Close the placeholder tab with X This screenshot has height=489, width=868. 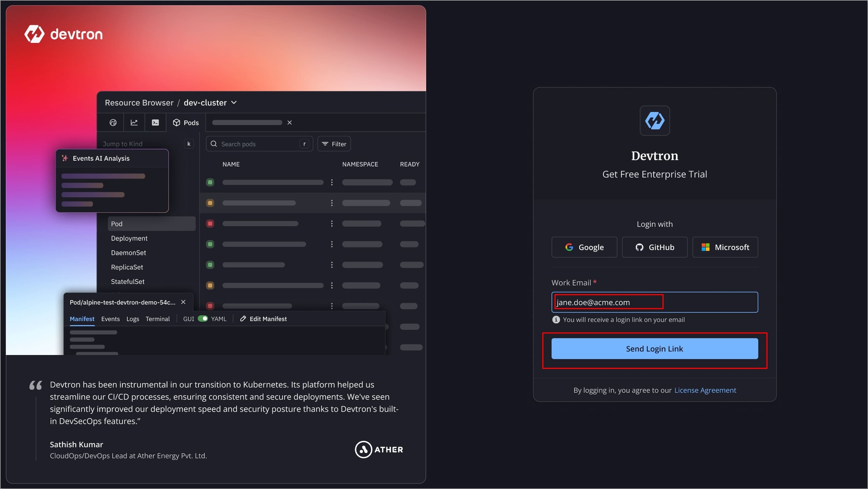(x=289, y=123)
